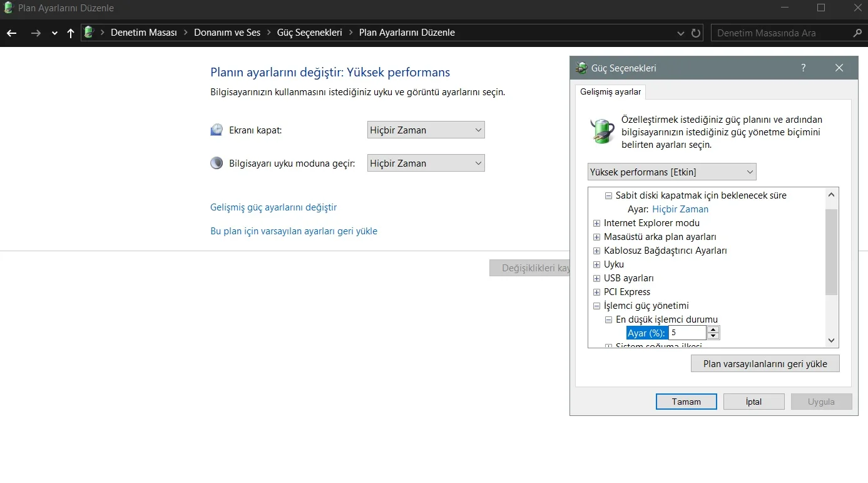Collapse İşlemci güç yönetimi node
This screenshot has height=483, width=868.
coord(597,306)
